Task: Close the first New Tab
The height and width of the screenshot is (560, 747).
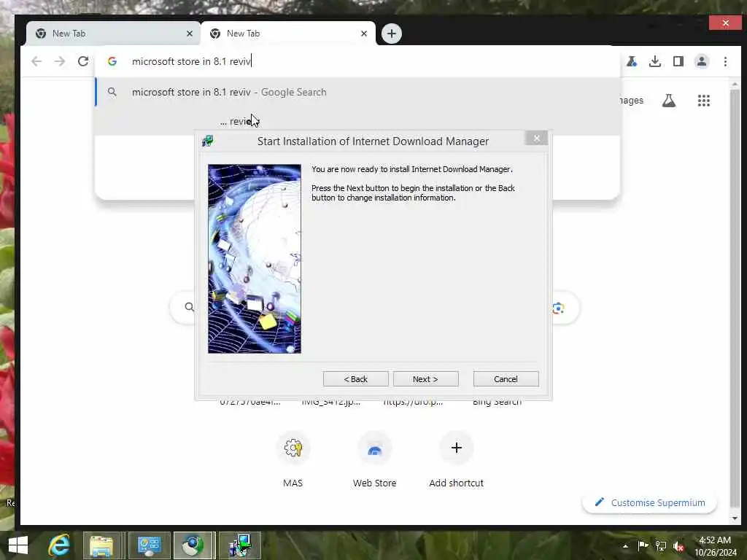Action: [190, 34]
